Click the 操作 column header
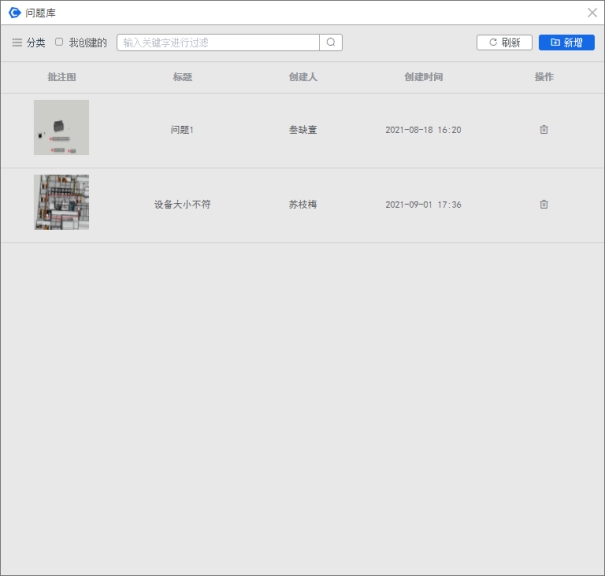Viewport: 605px width, 577px height. coord(544,77)
